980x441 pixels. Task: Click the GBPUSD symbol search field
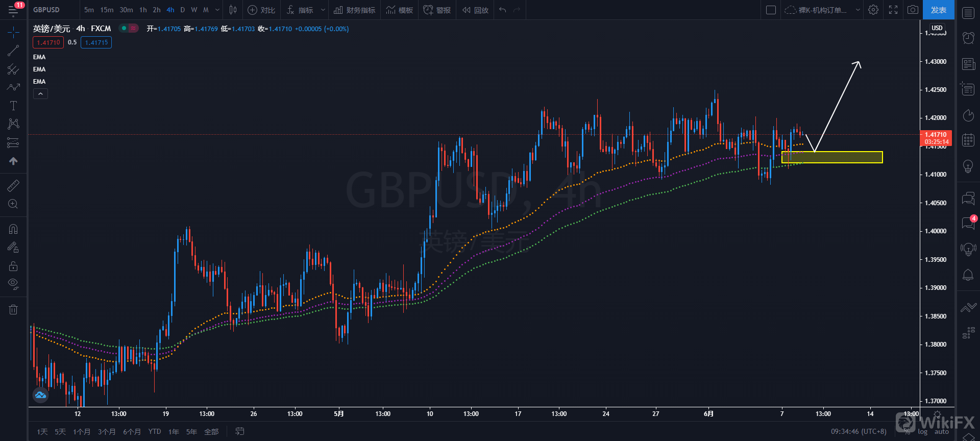[x=46, y=10]
